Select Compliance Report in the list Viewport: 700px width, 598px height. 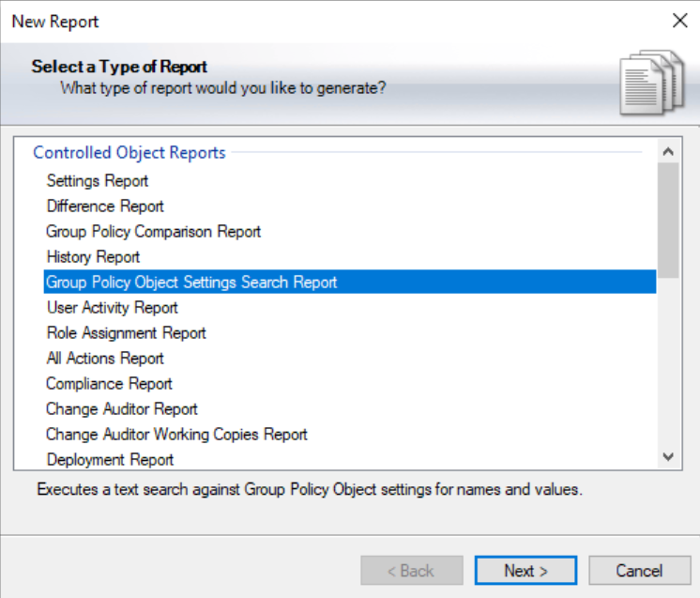point(110,384)
